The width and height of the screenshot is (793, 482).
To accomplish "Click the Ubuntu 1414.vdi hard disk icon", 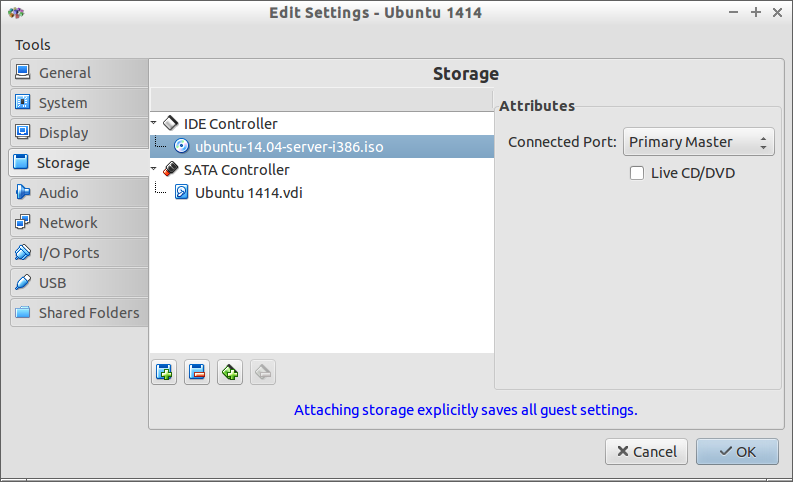I will tap(182, 192).
